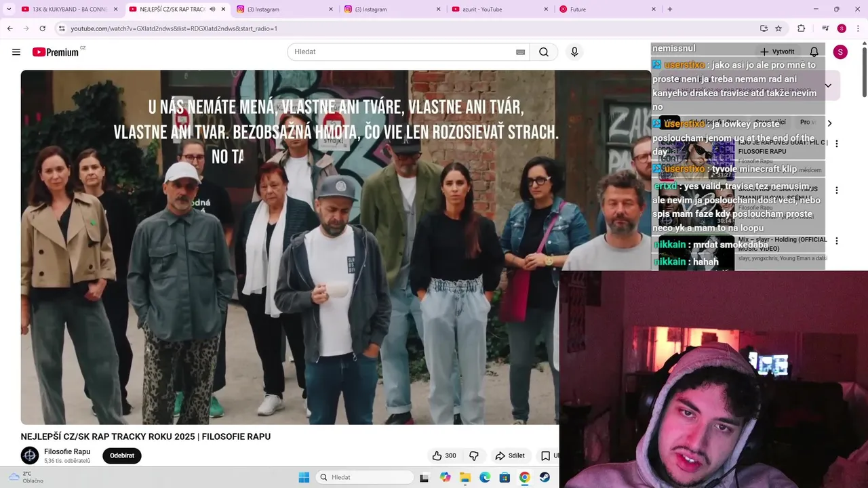The image size is (868, 488).
Task: Open Filosofie Rapu channel avatar
Action: (x=30, y=455)
